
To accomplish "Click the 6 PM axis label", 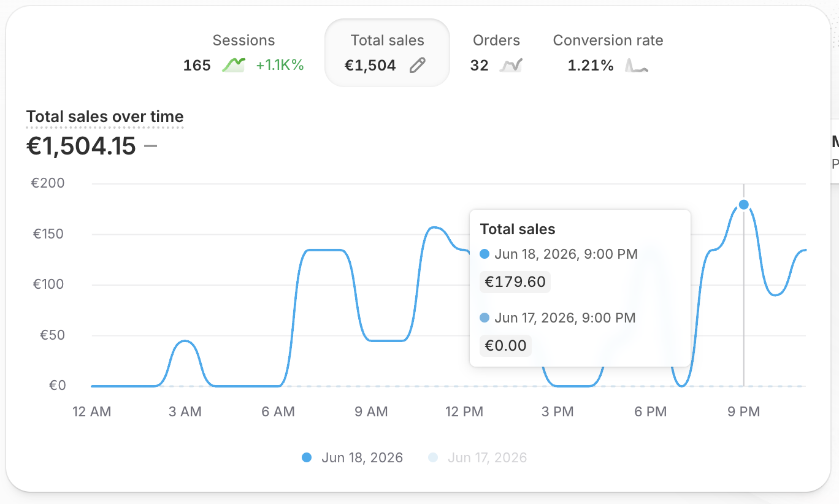I will [651, 412].
